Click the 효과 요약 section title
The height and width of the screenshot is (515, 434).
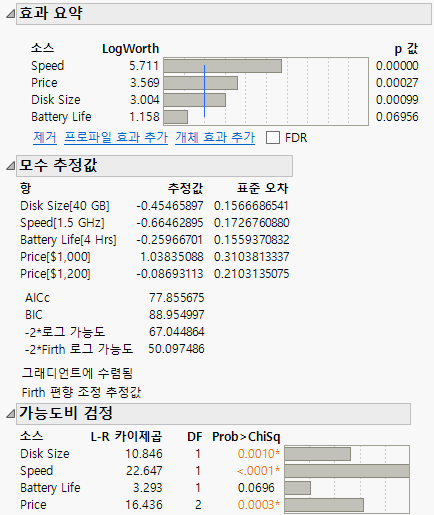pyautogui.click(x=50, y=14)
